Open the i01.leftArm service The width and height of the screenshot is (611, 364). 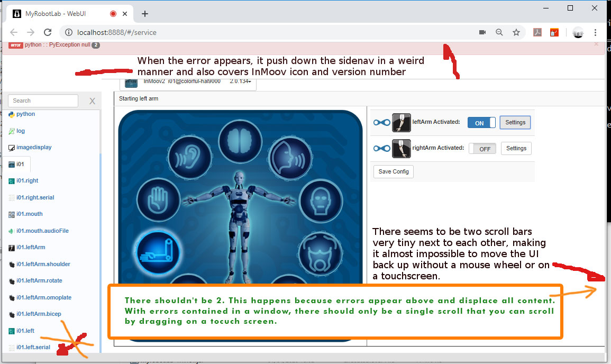(31, 248)
